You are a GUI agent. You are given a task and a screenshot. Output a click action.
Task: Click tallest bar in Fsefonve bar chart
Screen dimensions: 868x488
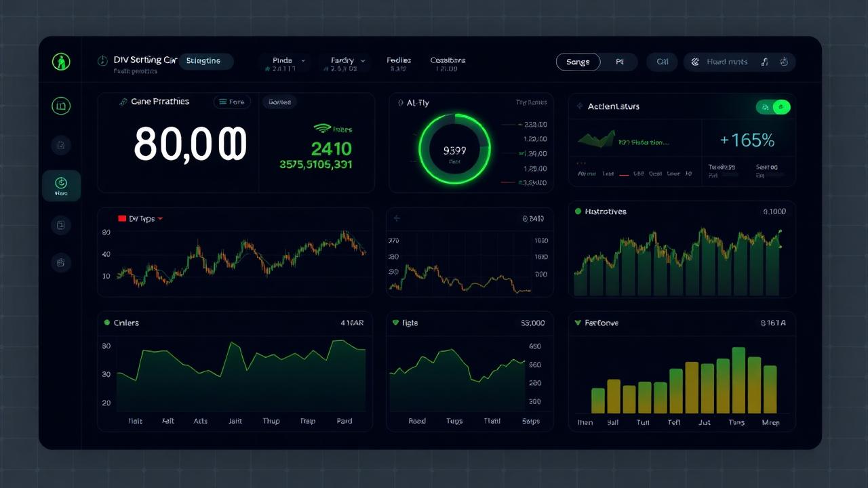(x=738, y=380)
